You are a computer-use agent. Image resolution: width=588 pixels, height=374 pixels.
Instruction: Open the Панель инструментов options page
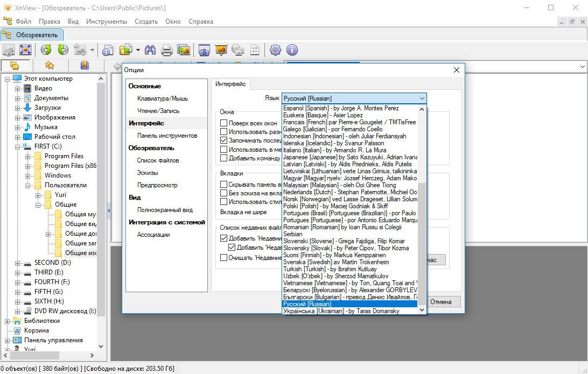167,135
